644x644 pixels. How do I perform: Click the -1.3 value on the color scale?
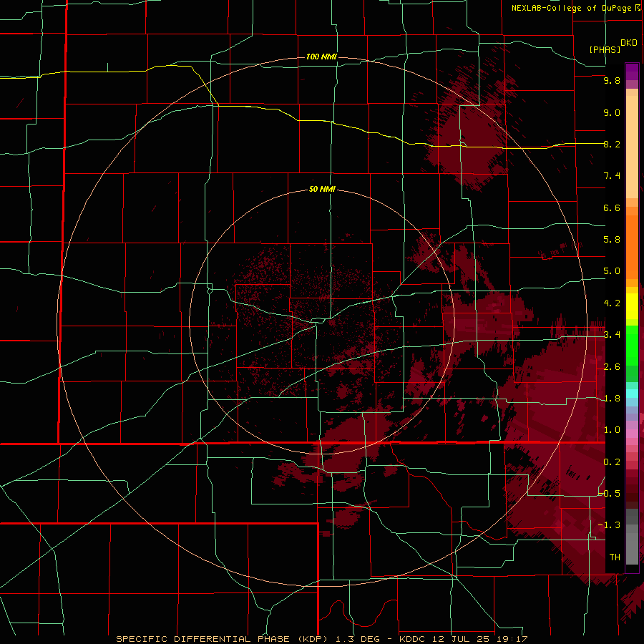[610, 525]
